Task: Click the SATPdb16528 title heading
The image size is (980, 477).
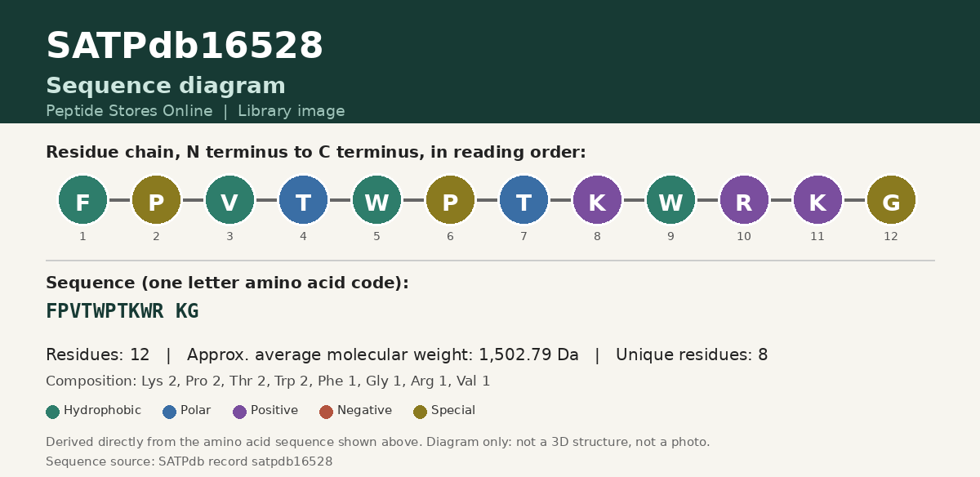Action: pos(185,47)
